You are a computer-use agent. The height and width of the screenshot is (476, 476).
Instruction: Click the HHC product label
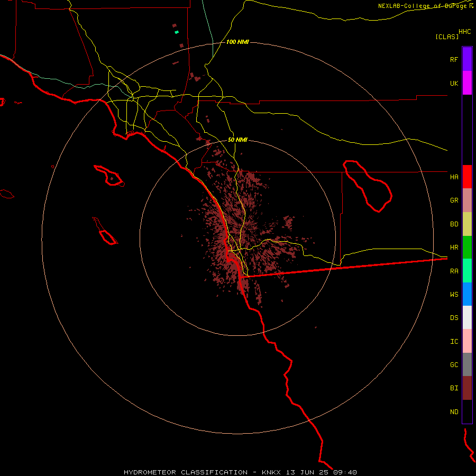pyautogui.click(x=465, y=32)
